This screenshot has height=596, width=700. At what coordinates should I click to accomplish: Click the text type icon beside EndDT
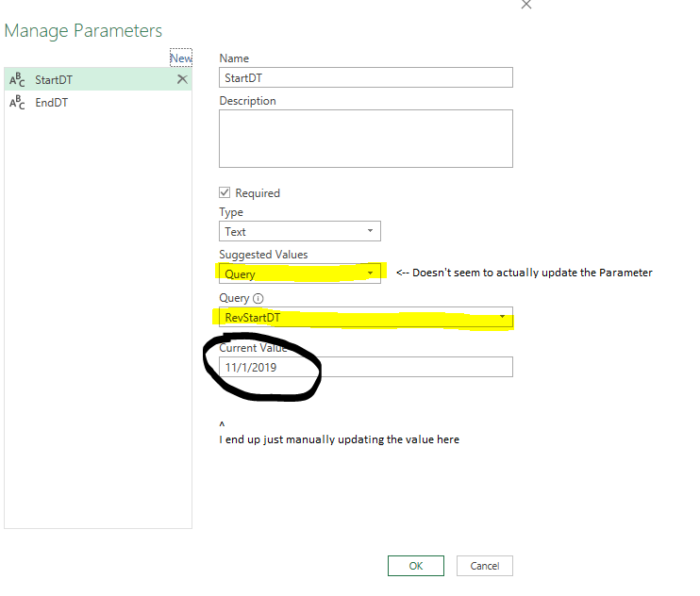(x=17, y=102)
